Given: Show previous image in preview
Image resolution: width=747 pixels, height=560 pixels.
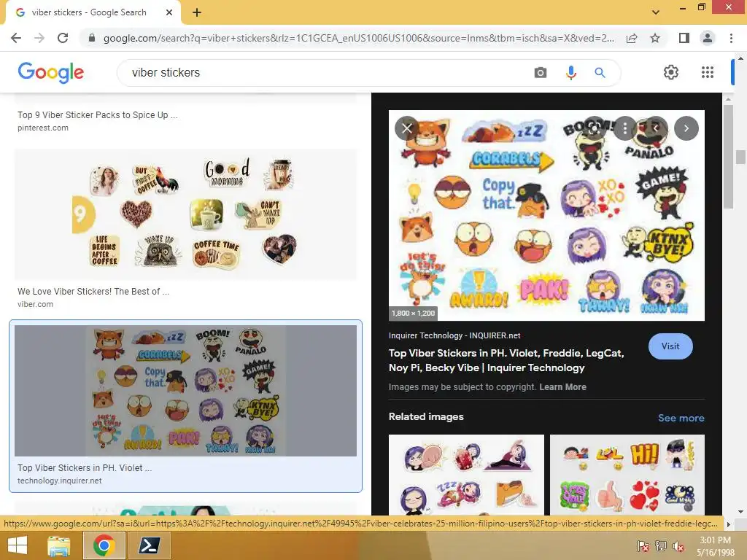Looking at the screenshot, I should click(656, 128).
